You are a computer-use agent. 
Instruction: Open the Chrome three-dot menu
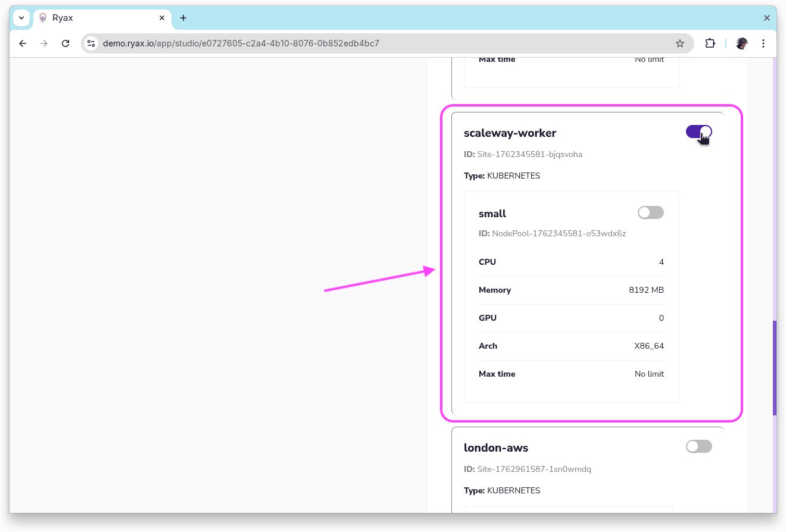763,43
